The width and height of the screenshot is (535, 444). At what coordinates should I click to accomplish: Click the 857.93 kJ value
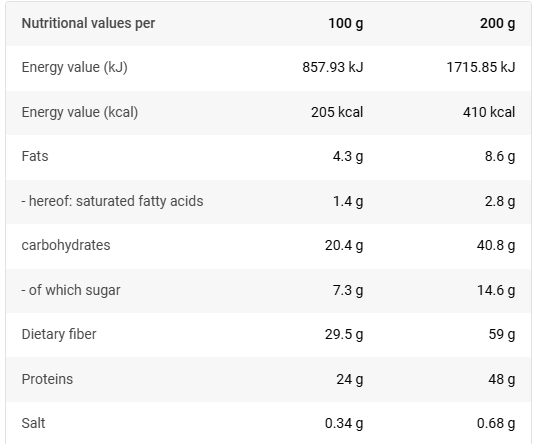(x=333, y=67)
